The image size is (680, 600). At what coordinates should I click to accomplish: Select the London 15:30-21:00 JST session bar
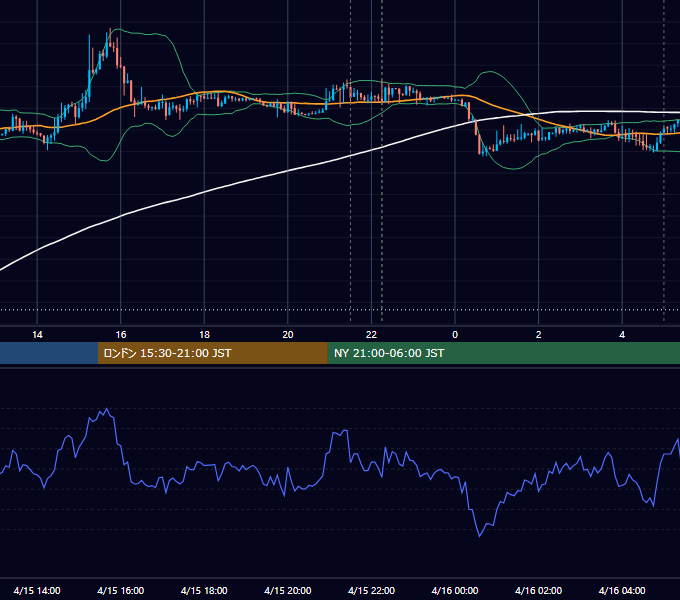(x=212, y=353)
